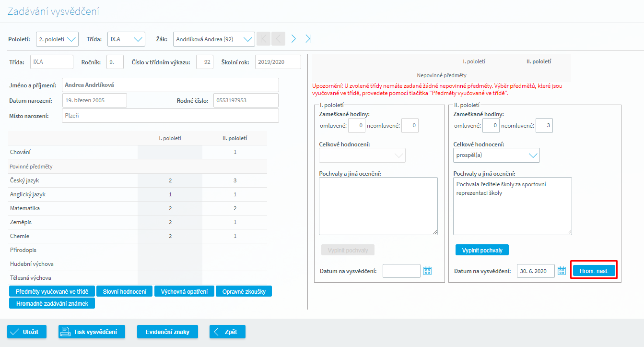Click I. pololetí Pochvaly text area

(378, 206)
